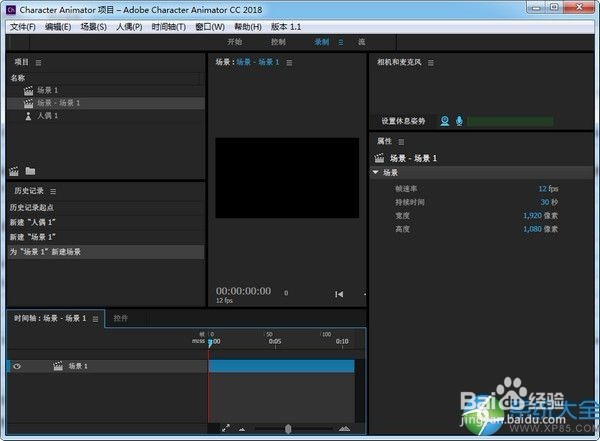Open the 时间轴 panel menu
600x441 pixels.
[95, 319]
